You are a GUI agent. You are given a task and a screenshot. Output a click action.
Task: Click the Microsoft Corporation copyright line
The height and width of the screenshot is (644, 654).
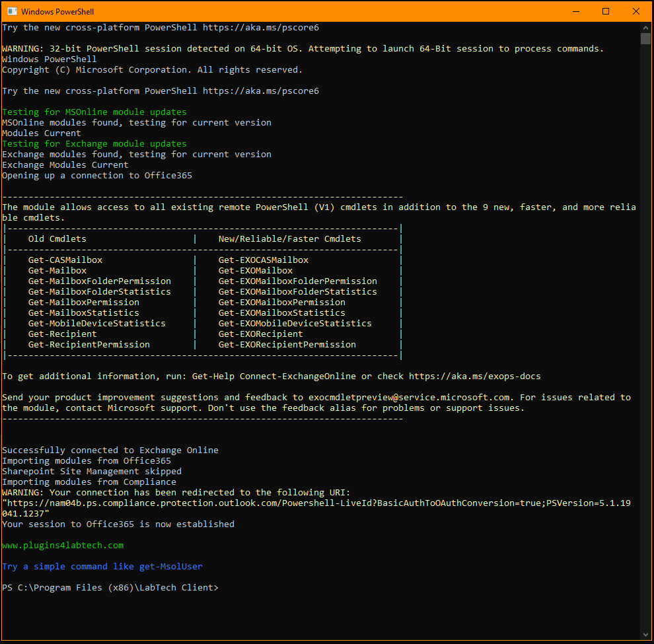coord(152,70)
